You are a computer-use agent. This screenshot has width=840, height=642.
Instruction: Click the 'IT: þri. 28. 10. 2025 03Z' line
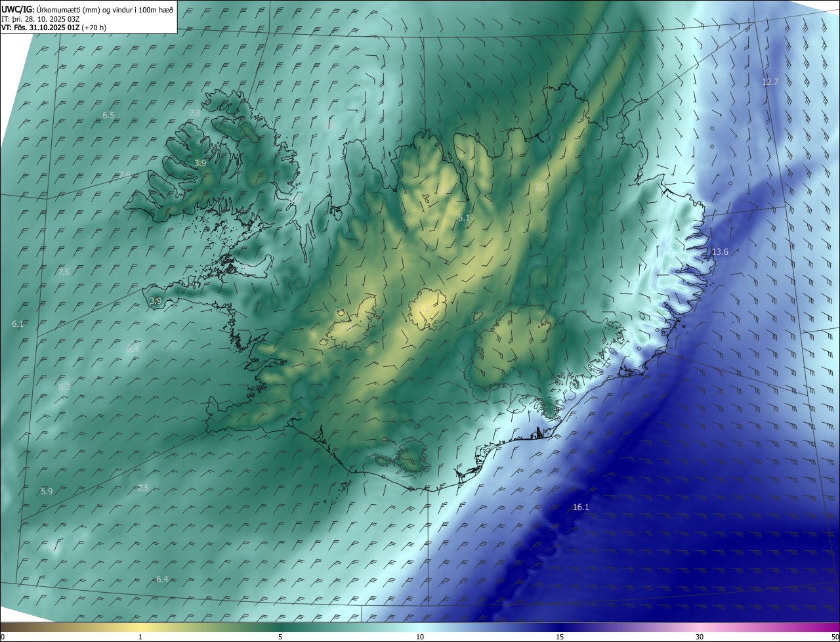(x=41, y=19)
